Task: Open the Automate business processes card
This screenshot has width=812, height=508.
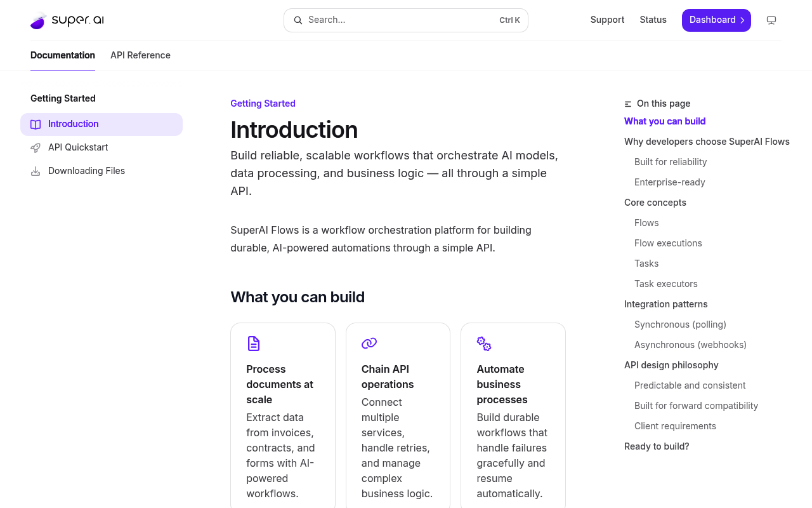Action: click(x=513, y=415)
